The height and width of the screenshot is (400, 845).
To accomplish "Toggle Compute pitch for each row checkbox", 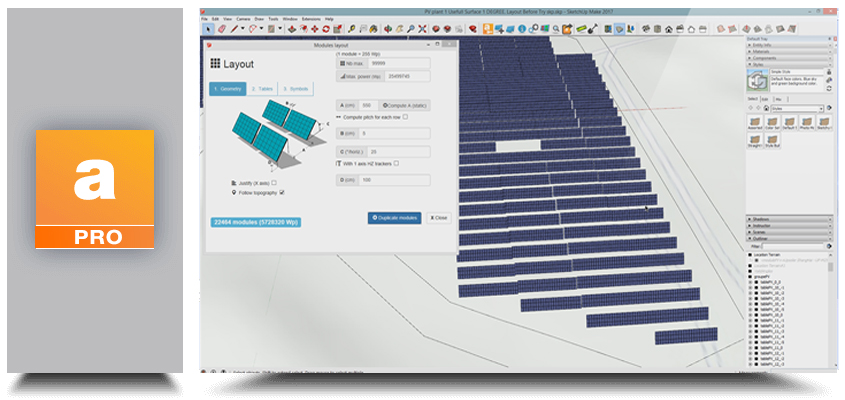I will tap(405, 117).
